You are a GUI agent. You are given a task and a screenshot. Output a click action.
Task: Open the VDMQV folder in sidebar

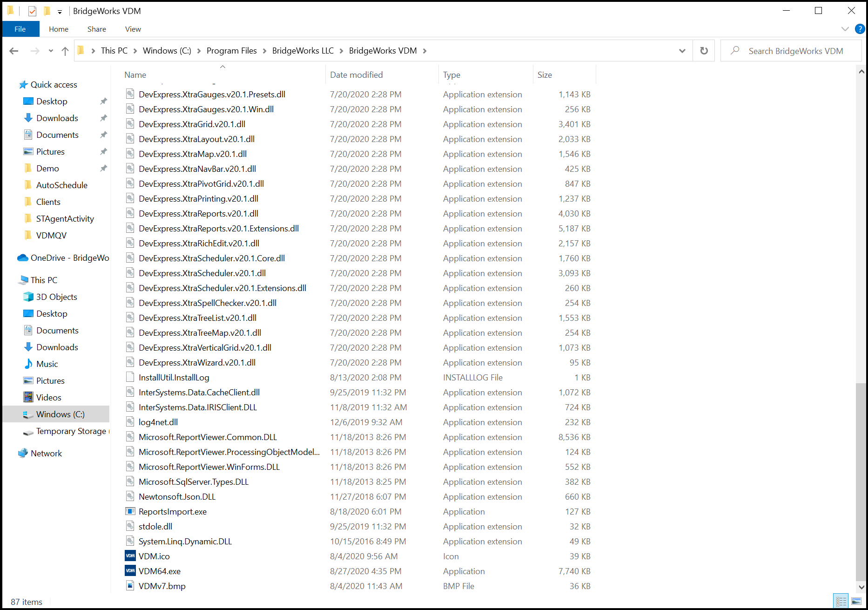[x=51, y=236]
